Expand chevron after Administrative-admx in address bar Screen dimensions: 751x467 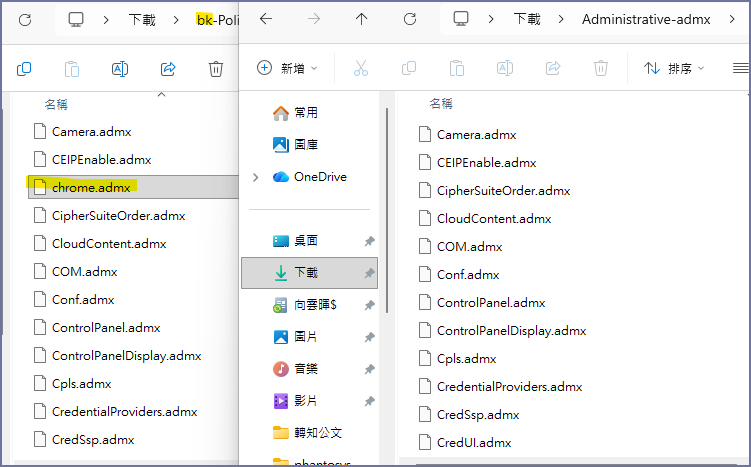(x=731, y=19)
